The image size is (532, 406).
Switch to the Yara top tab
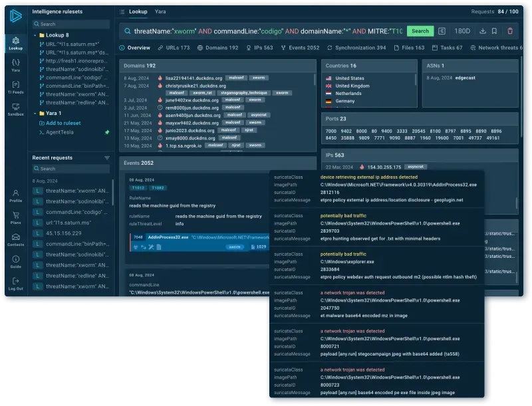tap(160, 12)
